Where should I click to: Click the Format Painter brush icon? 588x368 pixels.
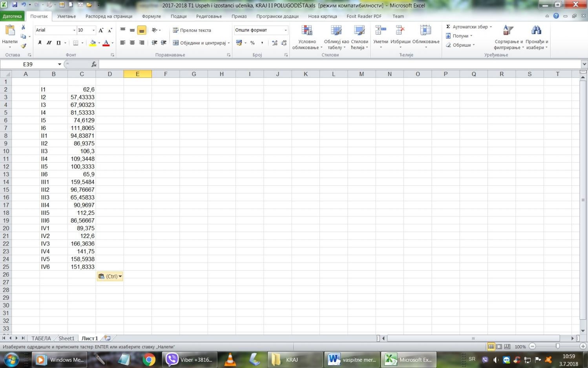(23, 46)
